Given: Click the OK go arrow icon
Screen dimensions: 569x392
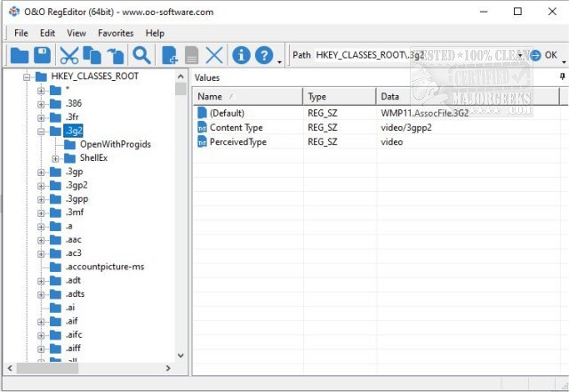Looking at the screenshot, I should coord(535,55).
